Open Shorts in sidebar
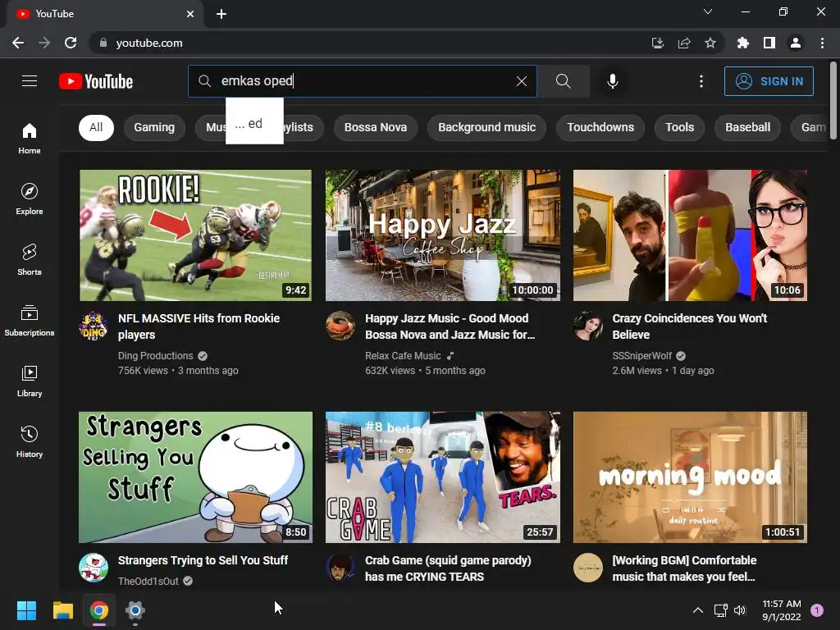This screenshot has width=840, height=630. pyautogui.click(x=30, y=260)
